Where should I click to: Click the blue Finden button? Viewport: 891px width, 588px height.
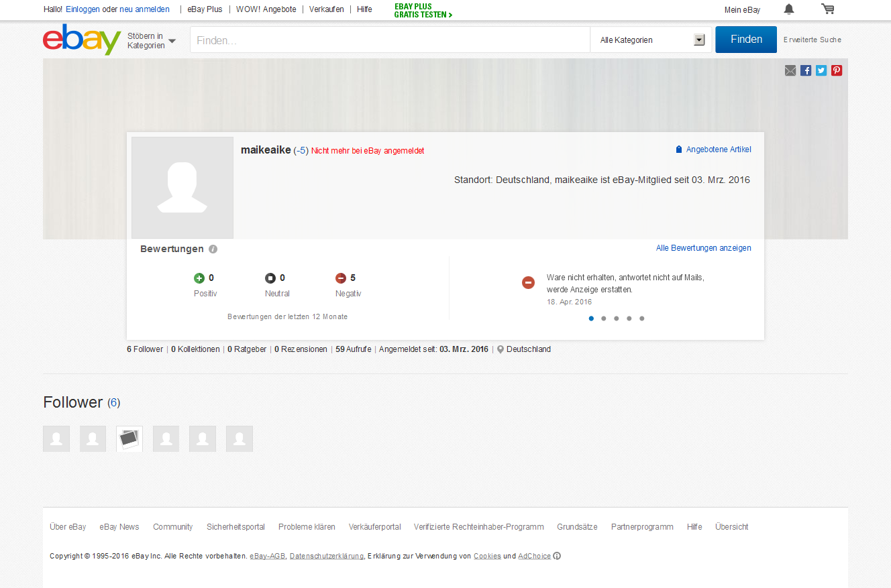(x=746, y=40)
